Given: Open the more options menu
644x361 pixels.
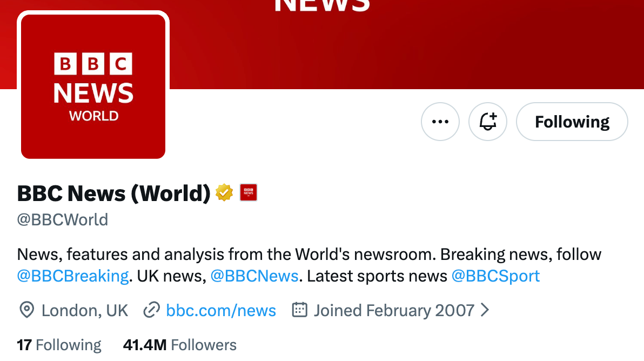Looking at the screenshot, I should tap(440, 122).
